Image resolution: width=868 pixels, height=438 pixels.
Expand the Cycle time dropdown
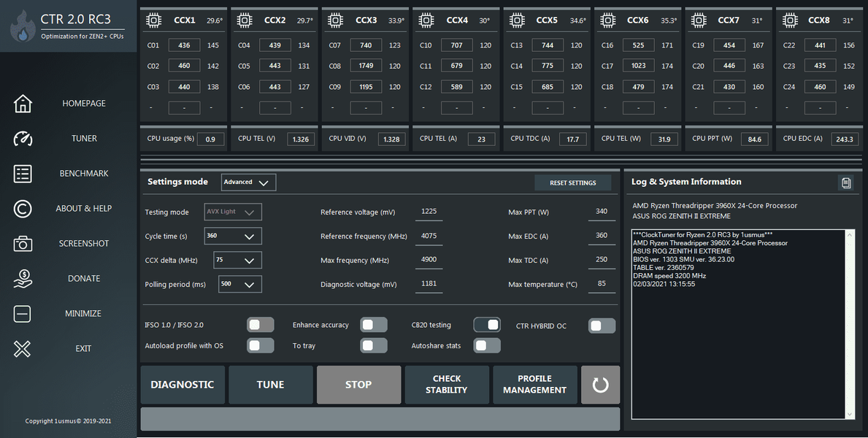[233, 237]
